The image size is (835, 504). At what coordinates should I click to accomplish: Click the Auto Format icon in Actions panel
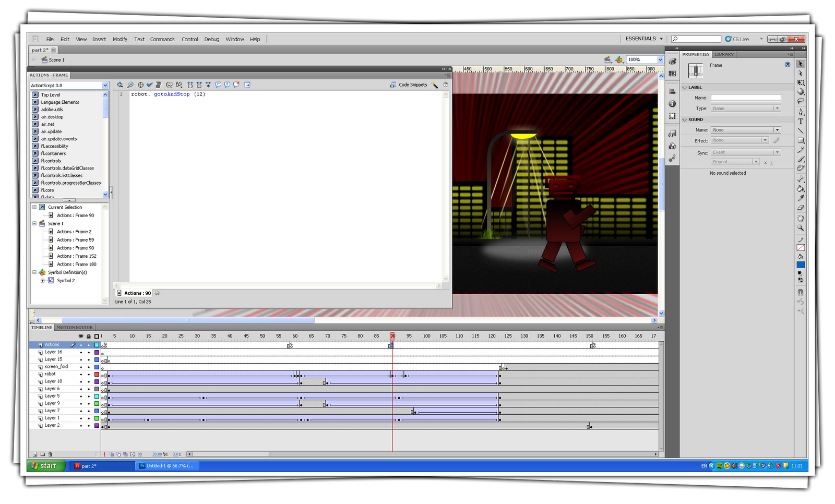(158, 85)
